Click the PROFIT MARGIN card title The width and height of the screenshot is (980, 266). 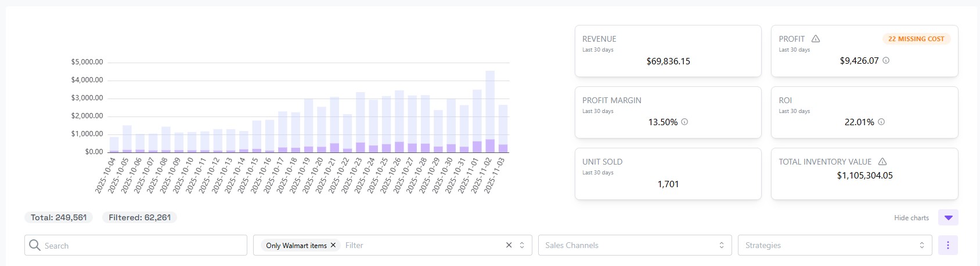click(x=612, y=100)
